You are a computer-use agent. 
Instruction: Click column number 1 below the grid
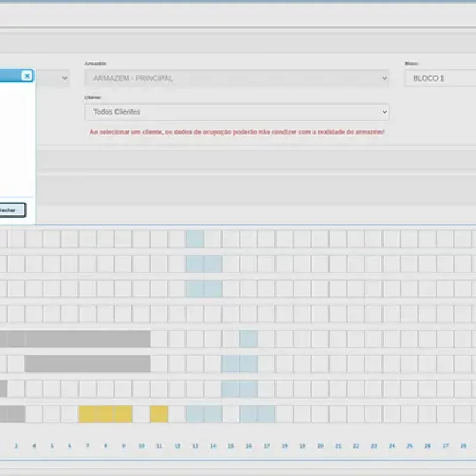click(x=16, y=444)
